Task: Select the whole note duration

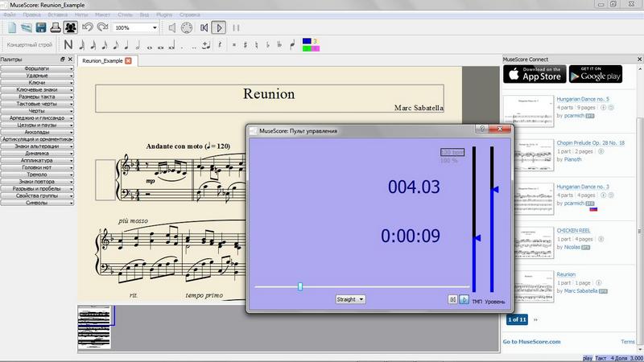Action: point(149,46)
